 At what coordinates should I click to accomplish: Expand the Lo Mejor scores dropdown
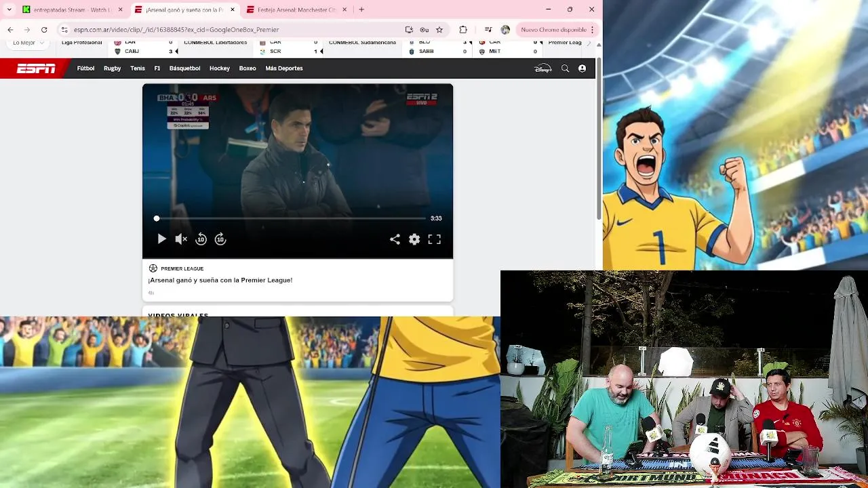28,43
